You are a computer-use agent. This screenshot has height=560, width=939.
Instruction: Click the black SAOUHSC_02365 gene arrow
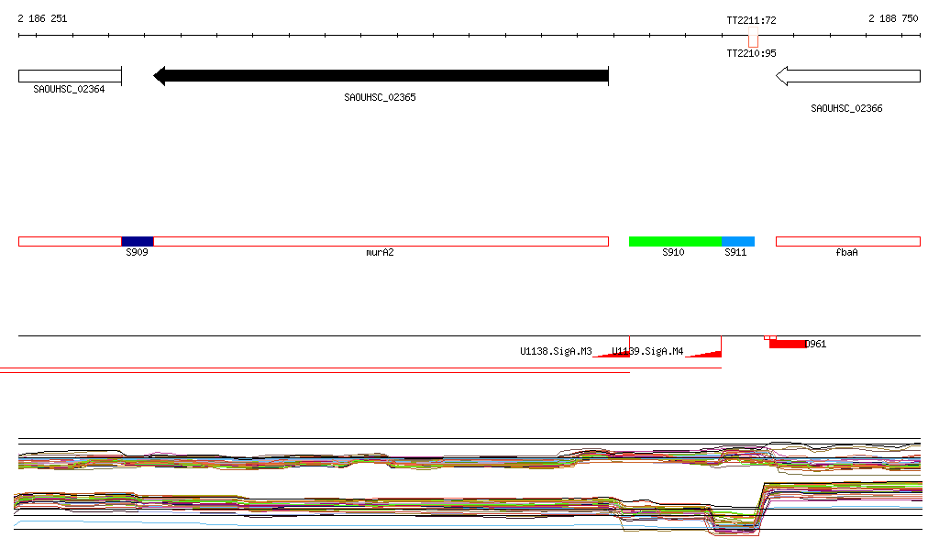point(381,76)
